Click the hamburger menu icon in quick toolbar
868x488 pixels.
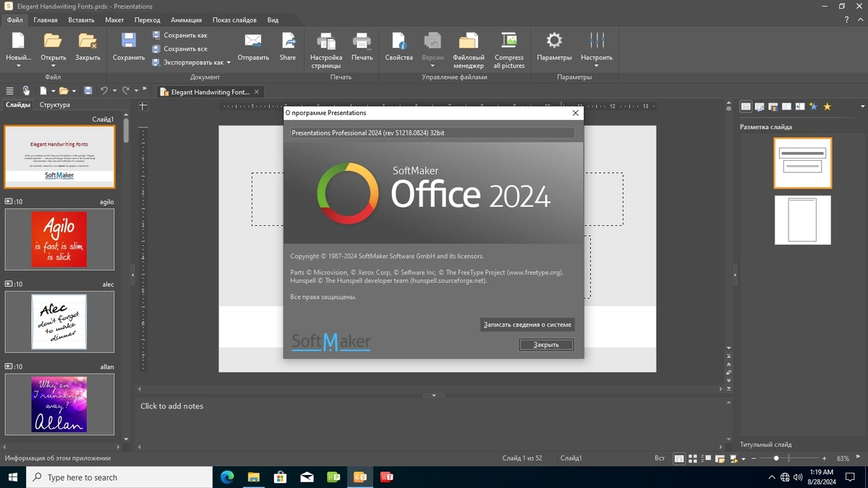point(9,91)
